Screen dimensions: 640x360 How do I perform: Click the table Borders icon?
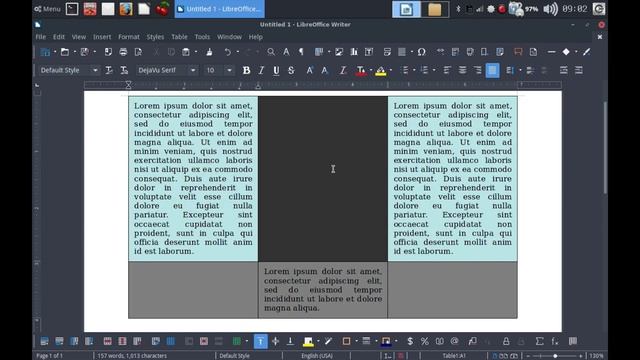pyautogui.click(x=346, y=341)
